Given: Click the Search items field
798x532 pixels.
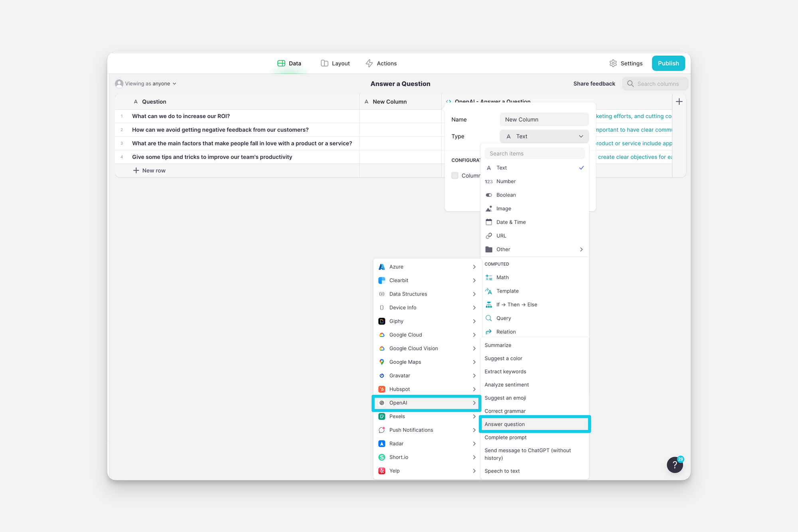Looking at the screenshot, I should 535,154.
